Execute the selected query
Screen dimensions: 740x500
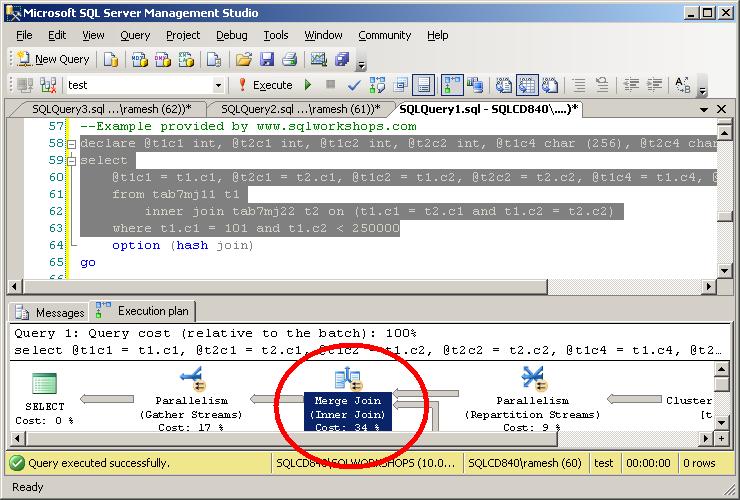266,85
